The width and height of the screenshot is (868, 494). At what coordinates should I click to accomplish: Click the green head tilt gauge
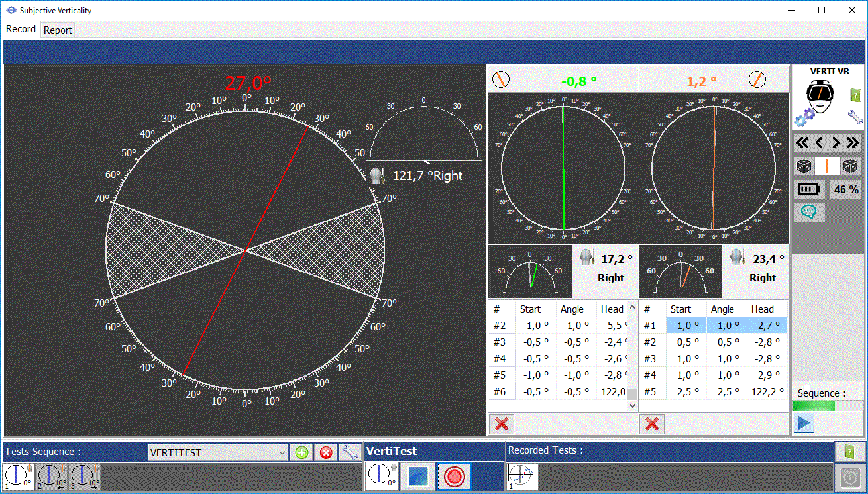click(529, 272)
